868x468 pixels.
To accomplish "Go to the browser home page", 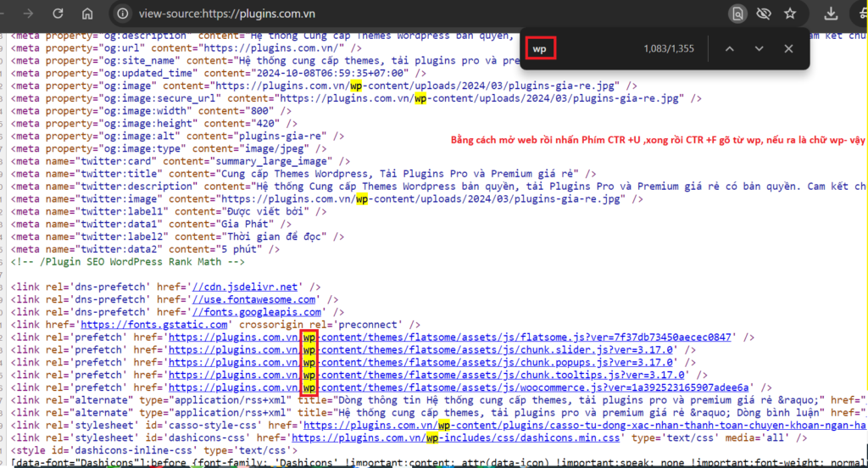I will [87, 14].
